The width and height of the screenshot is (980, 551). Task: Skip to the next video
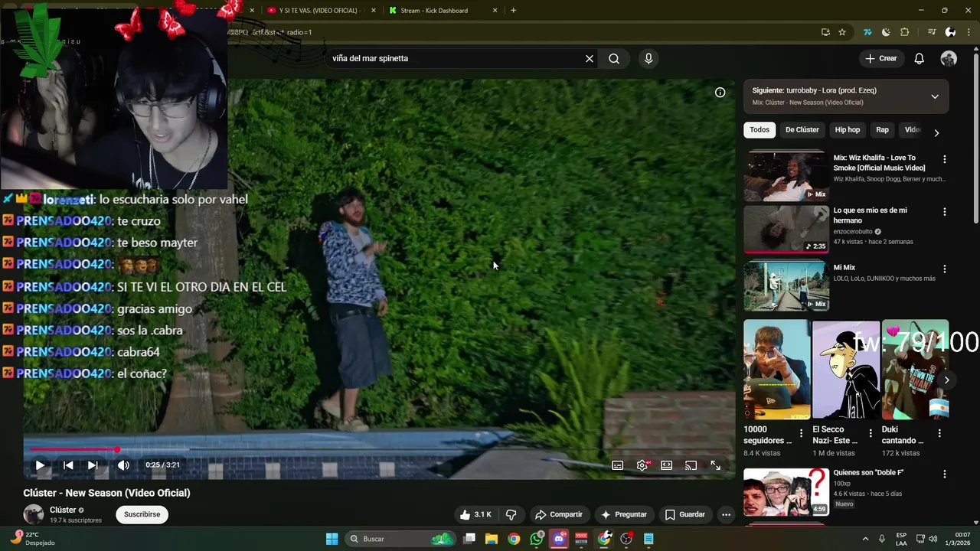click(x=93, y=465)
